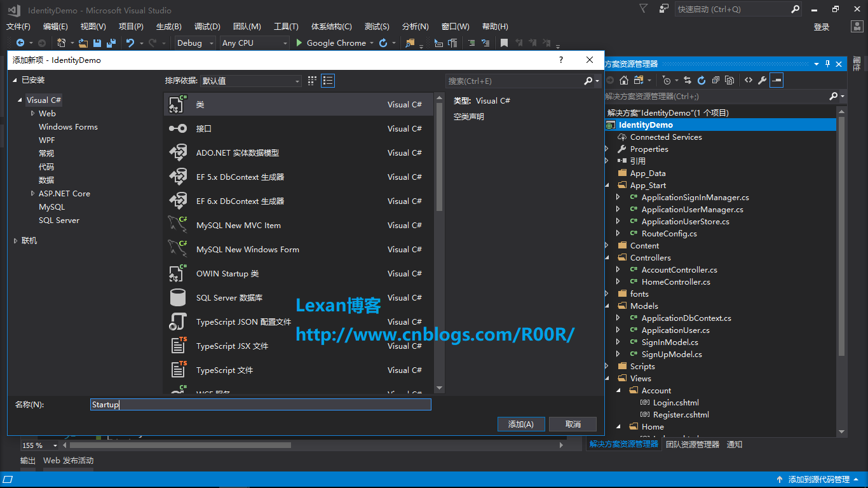This screenshot has width=868, height=488.
Task: Switch template list to small icons view
Action: [312, 81]
